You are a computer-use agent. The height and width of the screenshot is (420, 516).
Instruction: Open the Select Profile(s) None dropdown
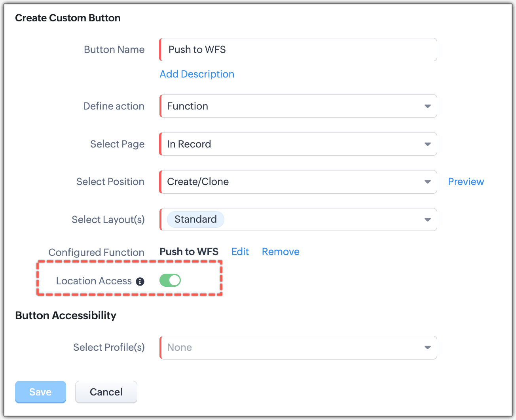pos(293,348)
